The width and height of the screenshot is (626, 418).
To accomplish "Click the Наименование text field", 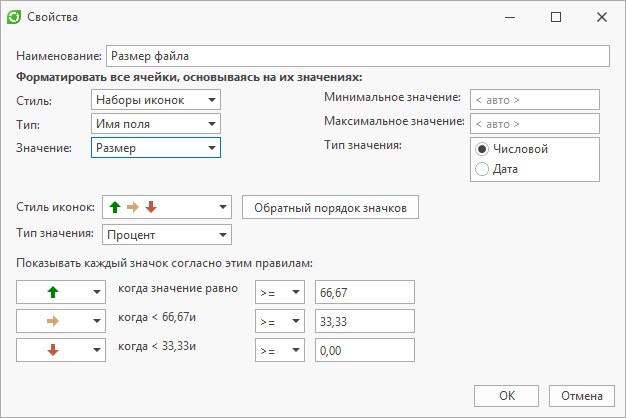I will (358, 56).
